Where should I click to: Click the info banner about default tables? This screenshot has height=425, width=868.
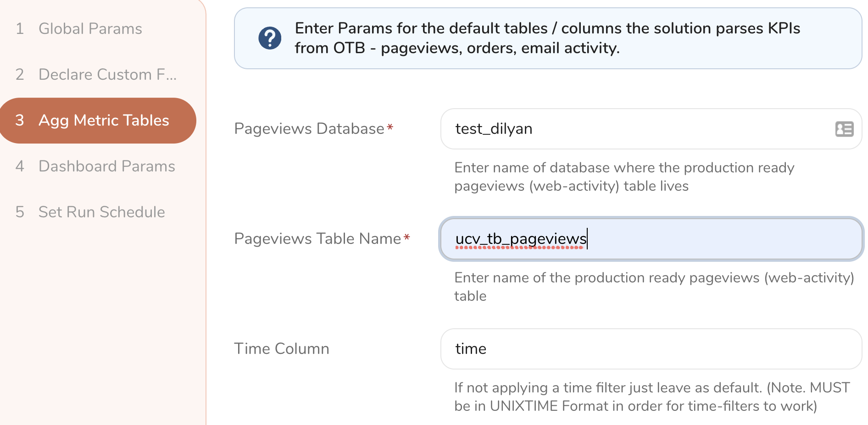coord(547,38)
